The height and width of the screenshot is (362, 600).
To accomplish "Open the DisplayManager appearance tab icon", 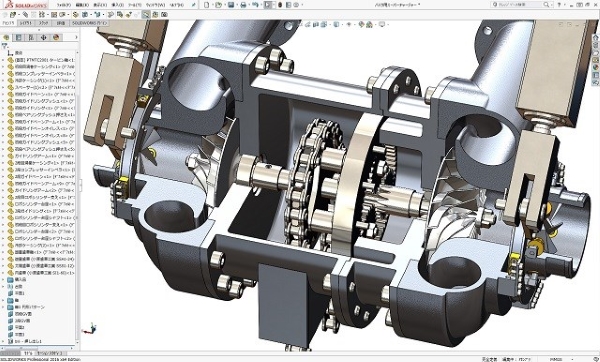I will tap(56, 37).
